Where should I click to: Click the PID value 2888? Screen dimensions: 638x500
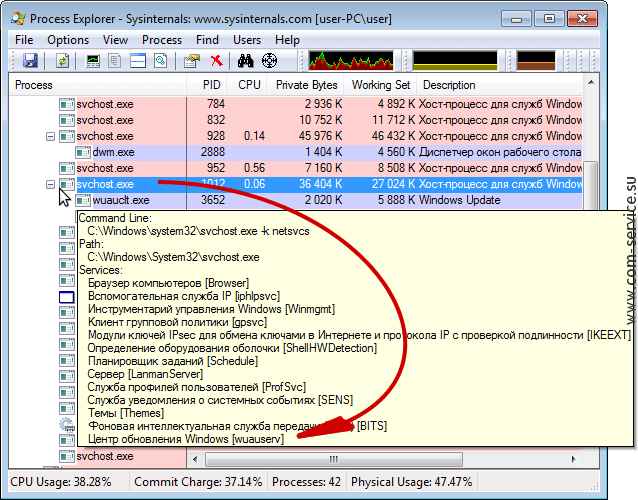(x=212, y=152)
